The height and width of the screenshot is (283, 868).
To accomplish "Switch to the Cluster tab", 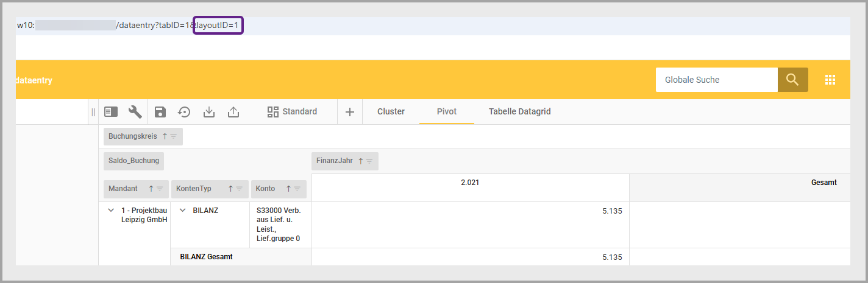I will coord(391,112).
